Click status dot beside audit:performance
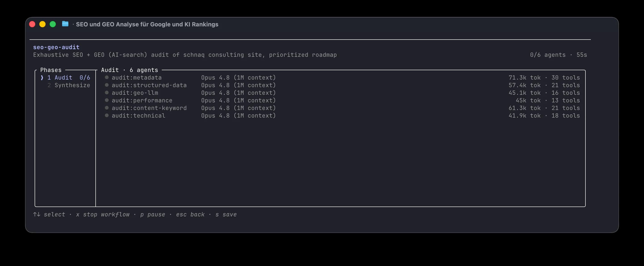Viewport: 644px width, 266px height. [x=107, y=100]
